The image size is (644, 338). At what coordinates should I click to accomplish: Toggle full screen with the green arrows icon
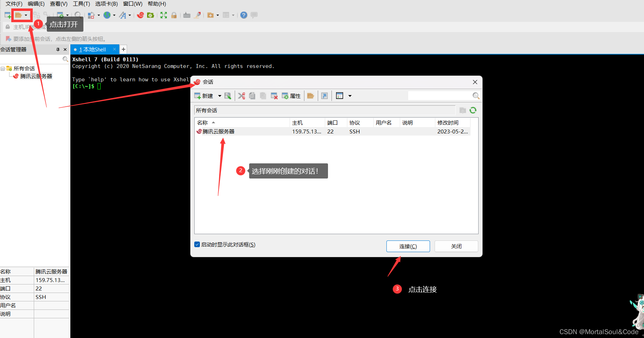click(x=164, y=15)
